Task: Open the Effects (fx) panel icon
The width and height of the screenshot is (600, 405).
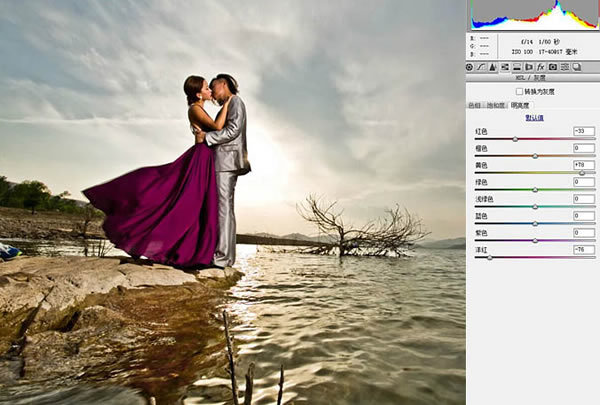Action: (541, 67)
